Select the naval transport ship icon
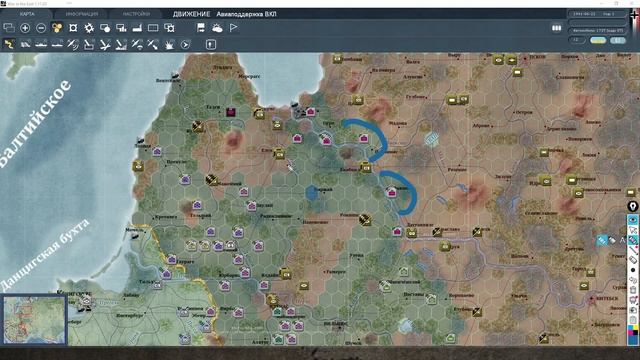 [x=41, y=44]
